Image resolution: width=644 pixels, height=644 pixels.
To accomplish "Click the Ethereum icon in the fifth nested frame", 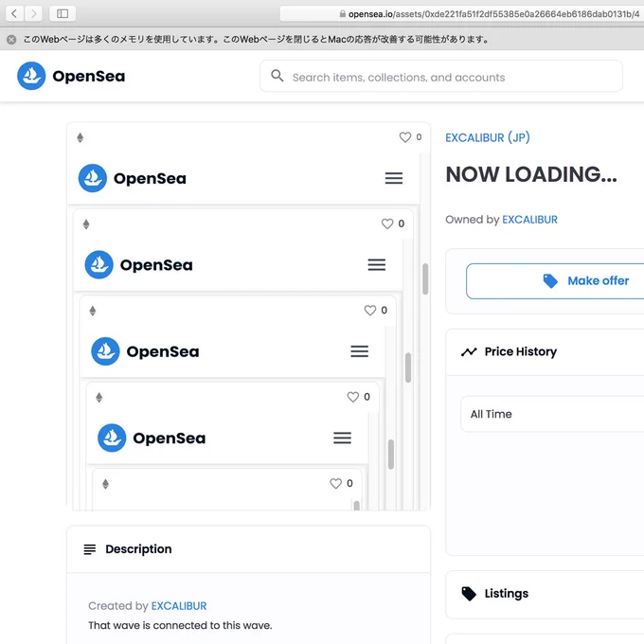I will point(105,484).
